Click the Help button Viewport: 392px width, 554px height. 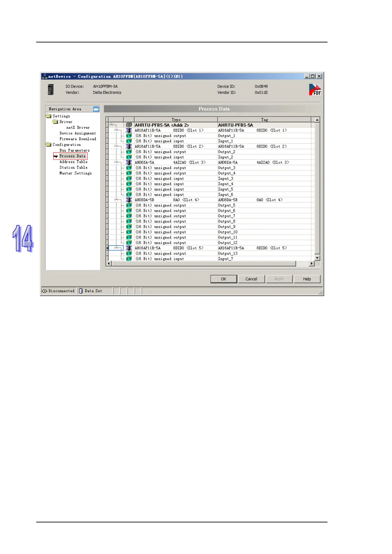(x=307, y=279)
